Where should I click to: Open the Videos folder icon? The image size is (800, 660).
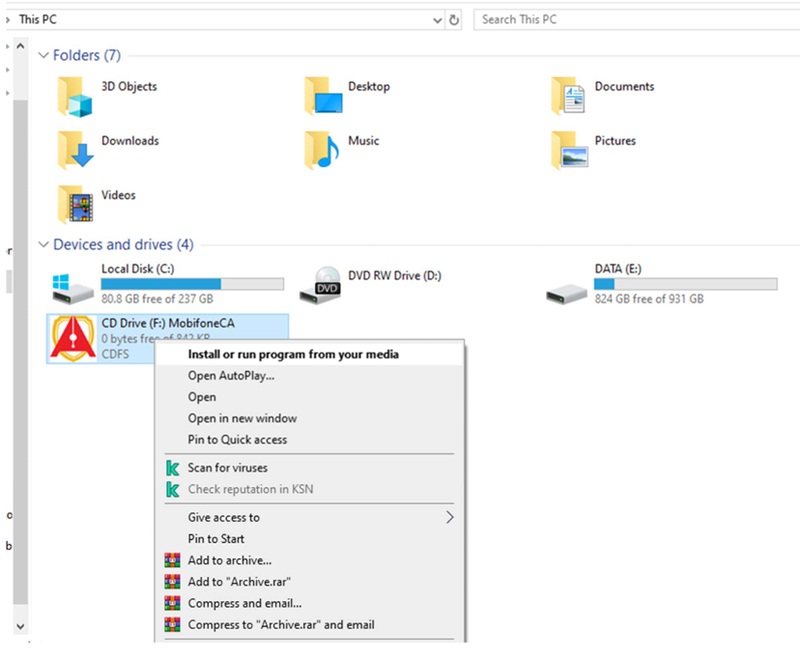tap(75, 205)
